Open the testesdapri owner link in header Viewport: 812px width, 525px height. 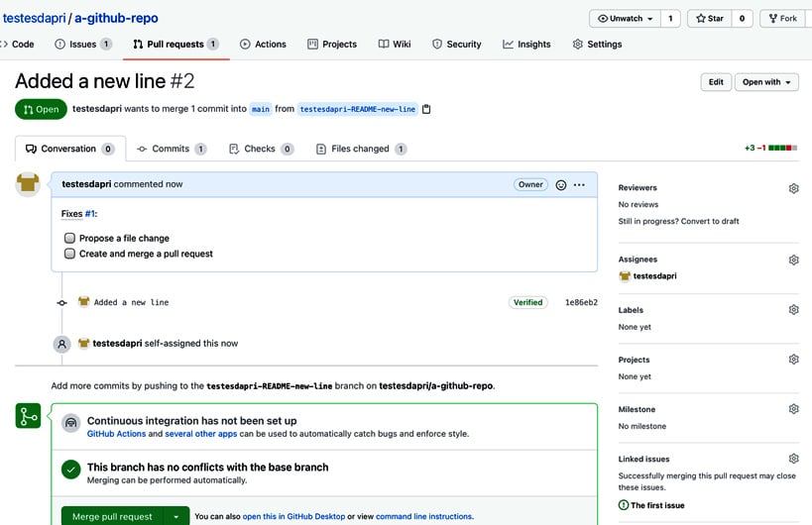click(x=34, y=18)
